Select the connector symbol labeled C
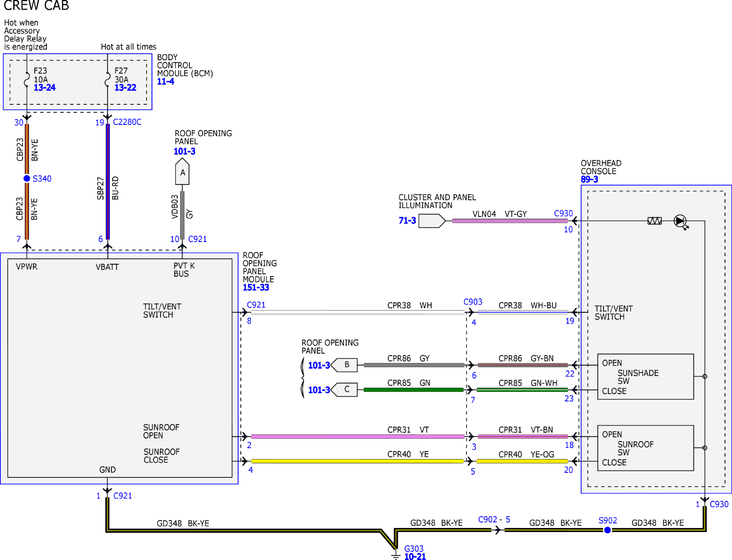Image resolution: width=732 pixels, height=560 pixels. (x=344, y=390)
